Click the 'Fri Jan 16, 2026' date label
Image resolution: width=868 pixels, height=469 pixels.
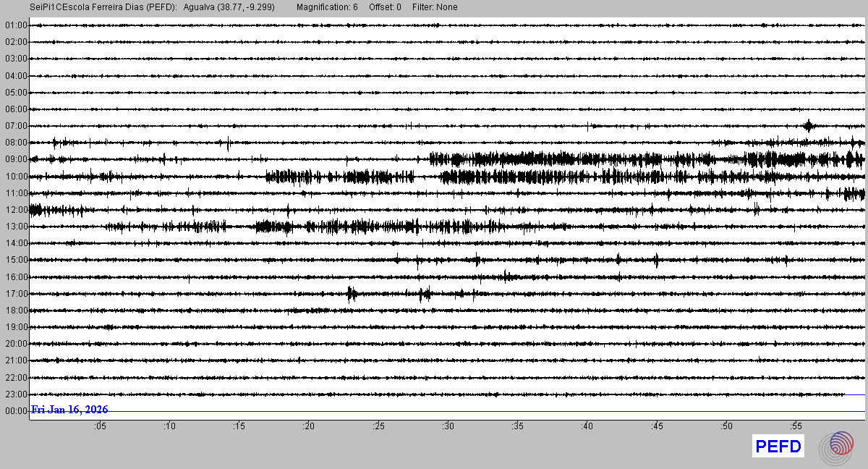70,410
